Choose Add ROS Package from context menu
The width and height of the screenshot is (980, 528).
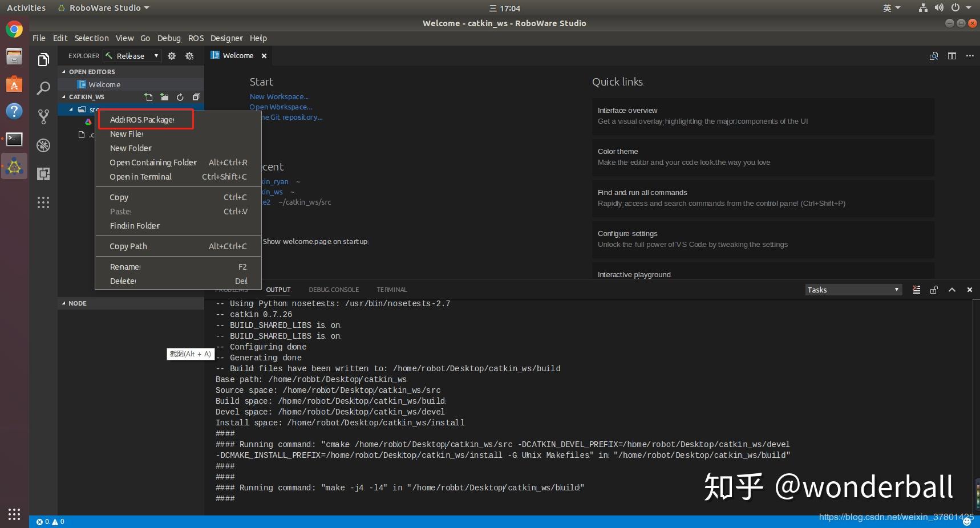point(143,120)
